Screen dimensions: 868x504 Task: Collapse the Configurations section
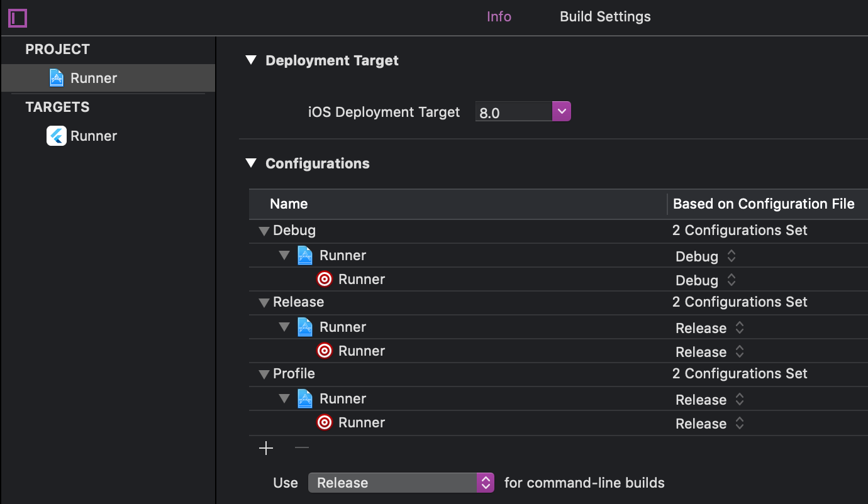[x=252, y=163]
